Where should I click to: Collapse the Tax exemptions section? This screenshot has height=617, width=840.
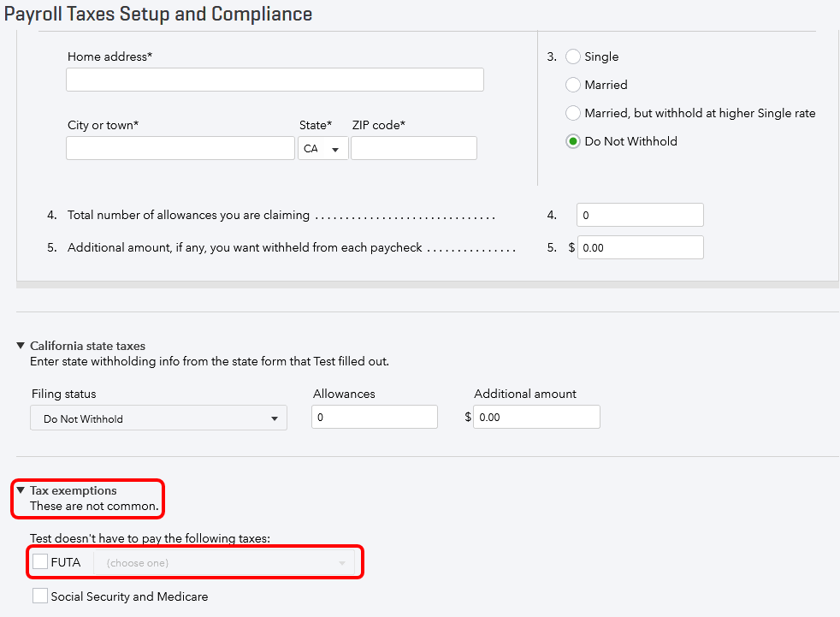coord(21,490)
